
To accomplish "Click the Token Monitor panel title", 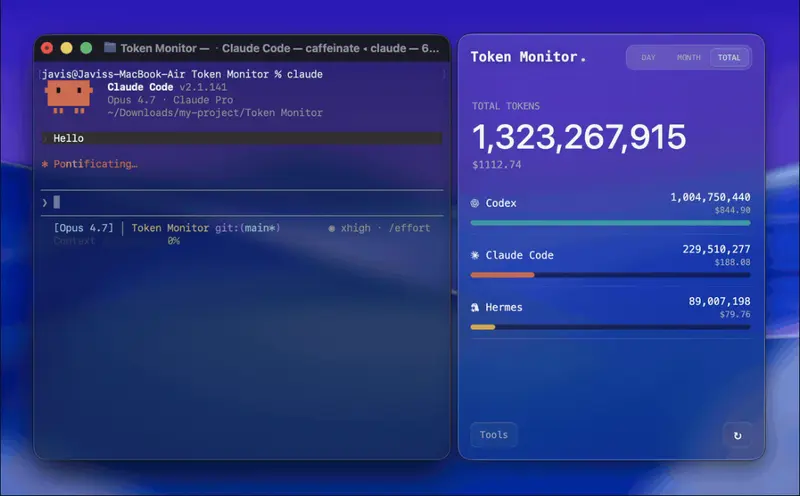I will tap(528, 57).
